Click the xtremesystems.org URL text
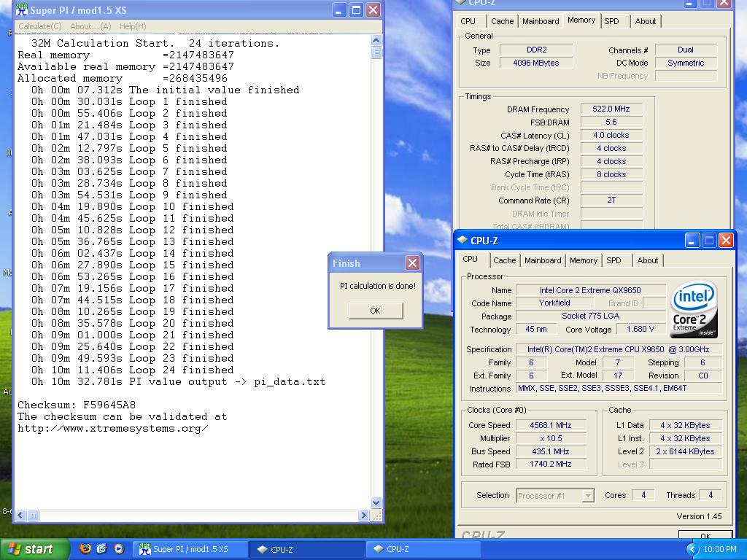 (x=113, y=429)
